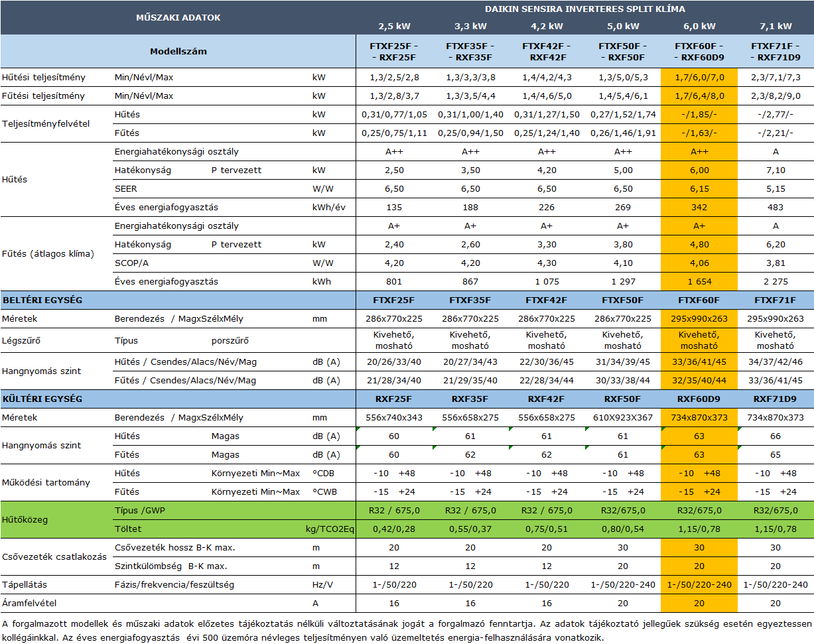Click SEER value '5,15'

pyautogui.click(x=776, y=188)
